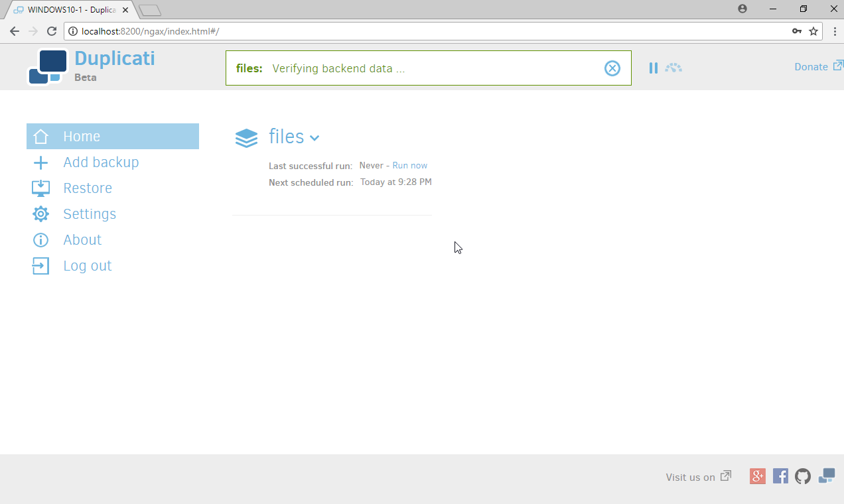The height and width of the screenshot is (504, 844).
Task: Click the About info icon
Action: 40,240
